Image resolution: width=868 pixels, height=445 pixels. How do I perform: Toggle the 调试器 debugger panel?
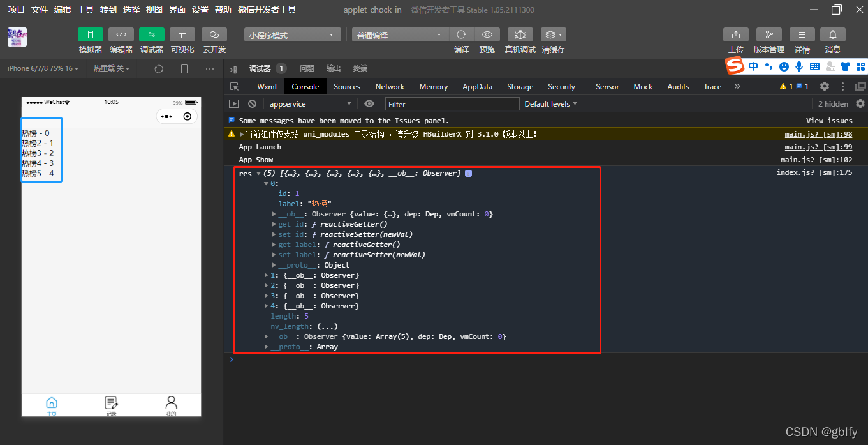click(151, 34)
